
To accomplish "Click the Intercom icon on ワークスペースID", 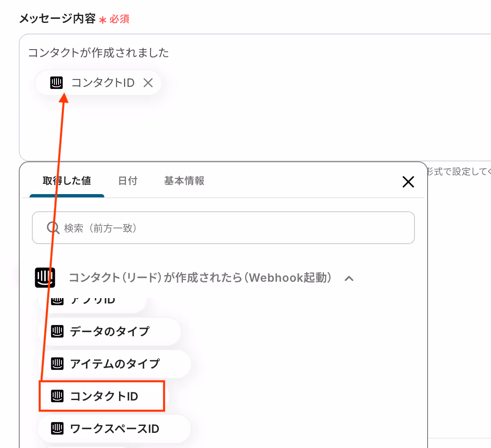I will (57, 429).
